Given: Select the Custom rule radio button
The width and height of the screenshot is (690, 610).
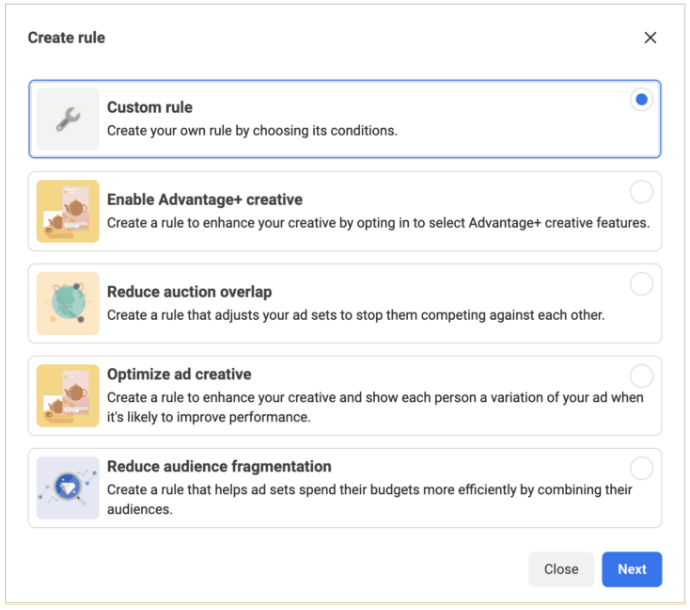Looking at the screenshot, I should 641,99.
